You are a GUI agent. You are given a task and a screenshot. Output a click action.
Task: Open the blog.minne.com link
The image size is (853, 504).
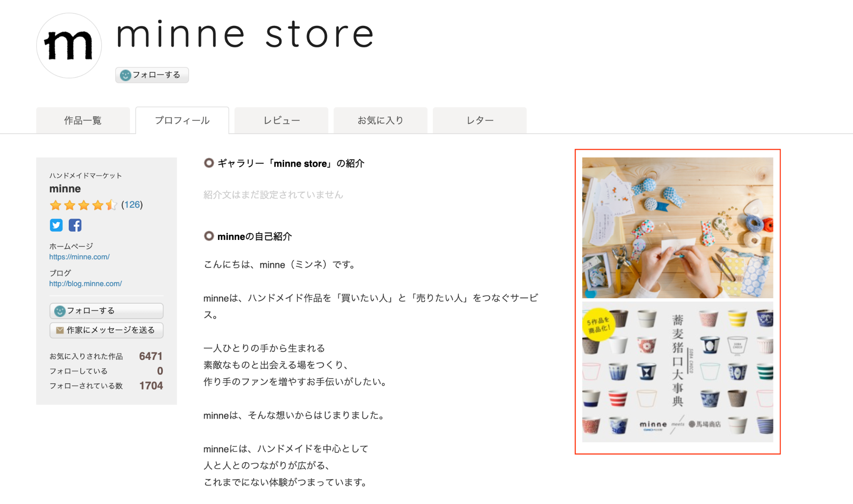pyautogui.click(x=85, y=284)
